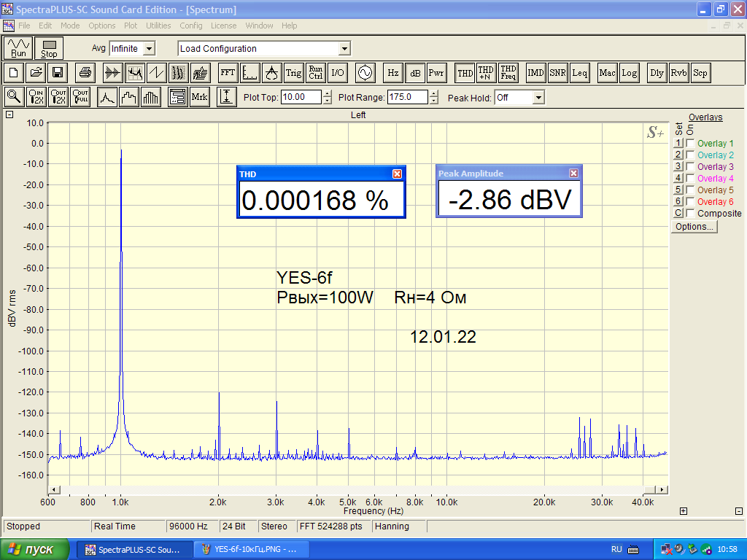Print the spectrum using the printer icon
The width and height of the screenshot is (747, 560).
(x=85, y=73)
